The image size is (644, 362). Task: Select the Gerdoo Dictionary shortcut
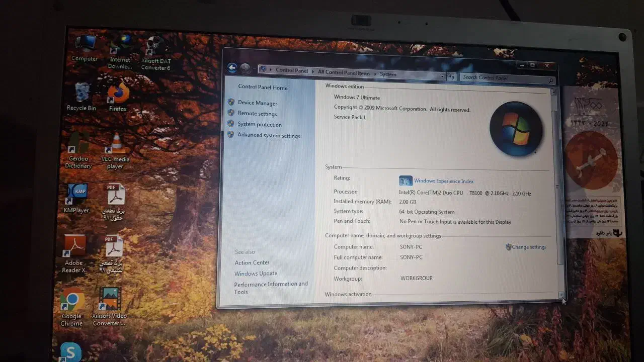point(78,146)
